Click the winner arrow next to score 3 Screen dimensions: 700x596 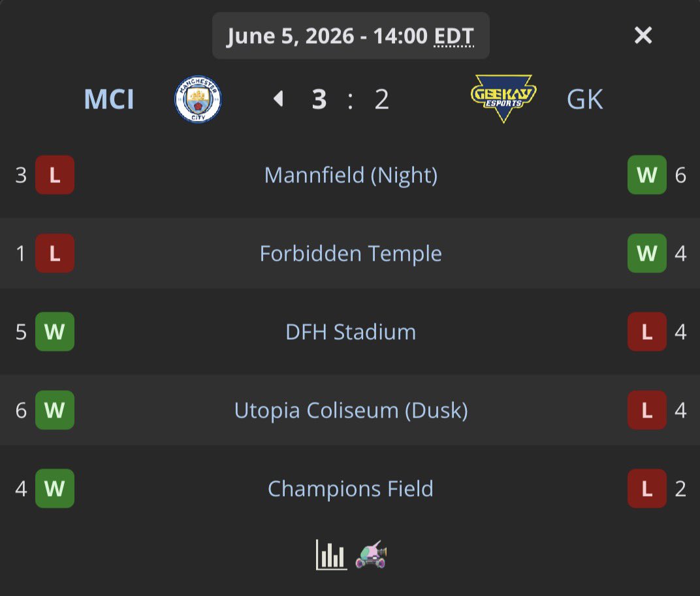point(279,99)
